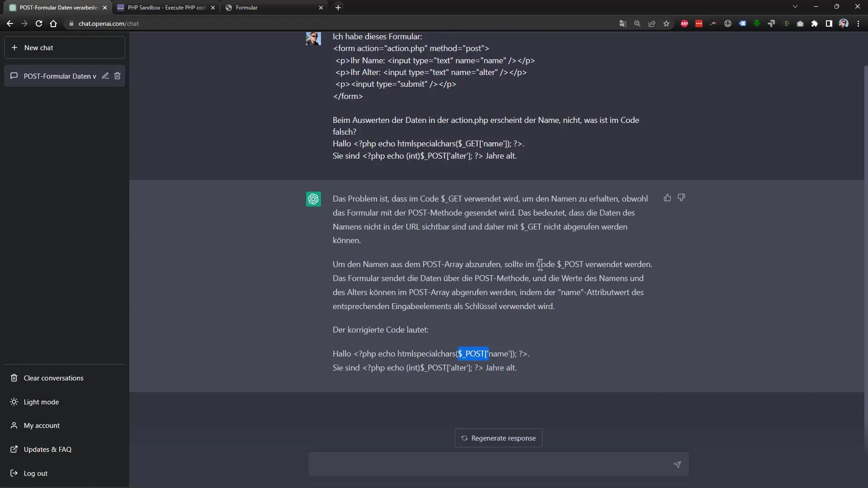Switch to Light mode
Image resolution: width=868 pixels, height=488 pixels.
(x=65, y=402)
